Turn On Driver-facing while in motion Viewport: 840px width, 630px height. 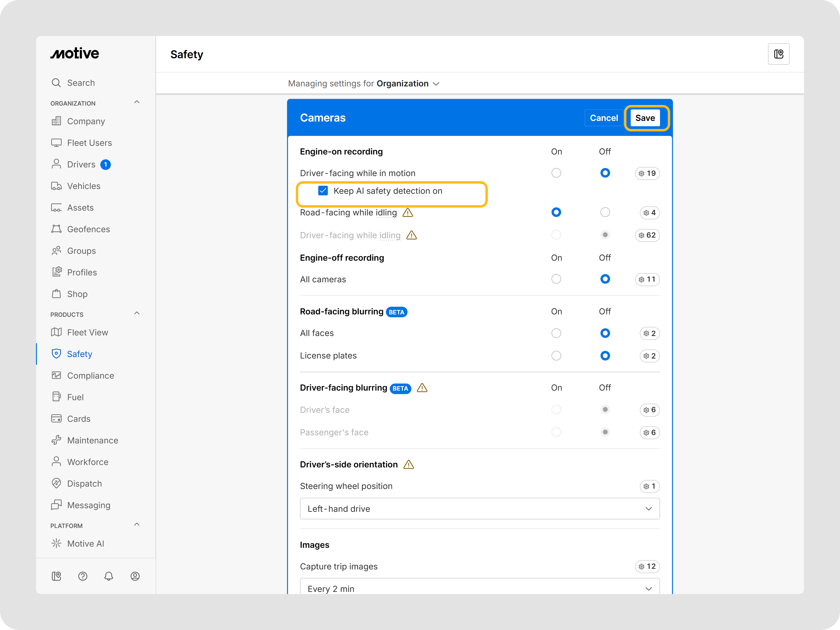[x=556, y=173]
